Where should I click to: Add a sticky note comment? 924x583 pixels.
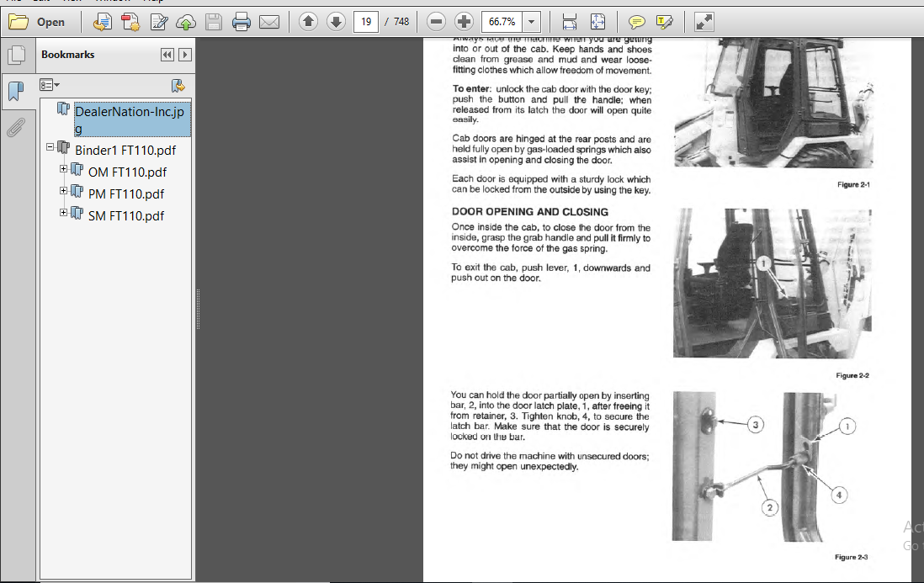pos(636,23)
